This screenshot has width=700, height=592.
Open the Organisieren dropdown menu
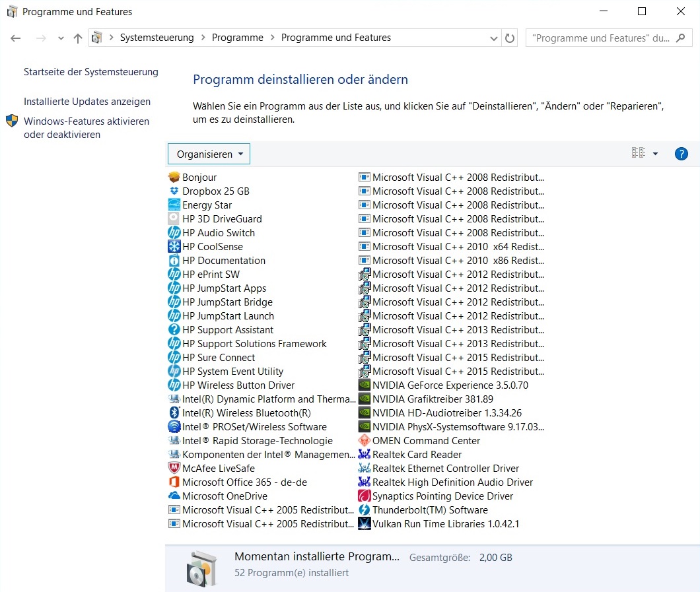click(209, 154)
